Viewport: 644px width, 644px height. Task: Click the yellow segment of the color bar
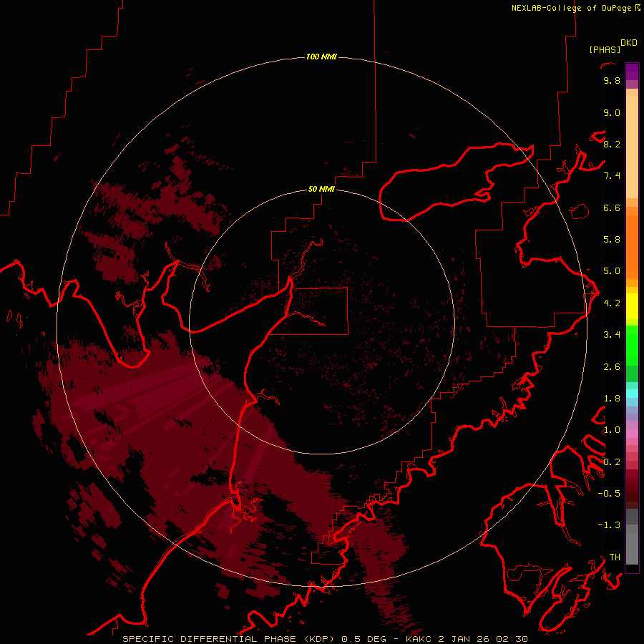pos(632,306)
